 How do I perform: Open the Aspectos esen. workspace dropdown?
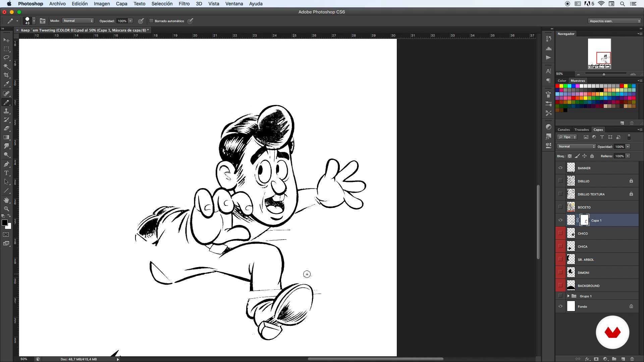[614, 21]
